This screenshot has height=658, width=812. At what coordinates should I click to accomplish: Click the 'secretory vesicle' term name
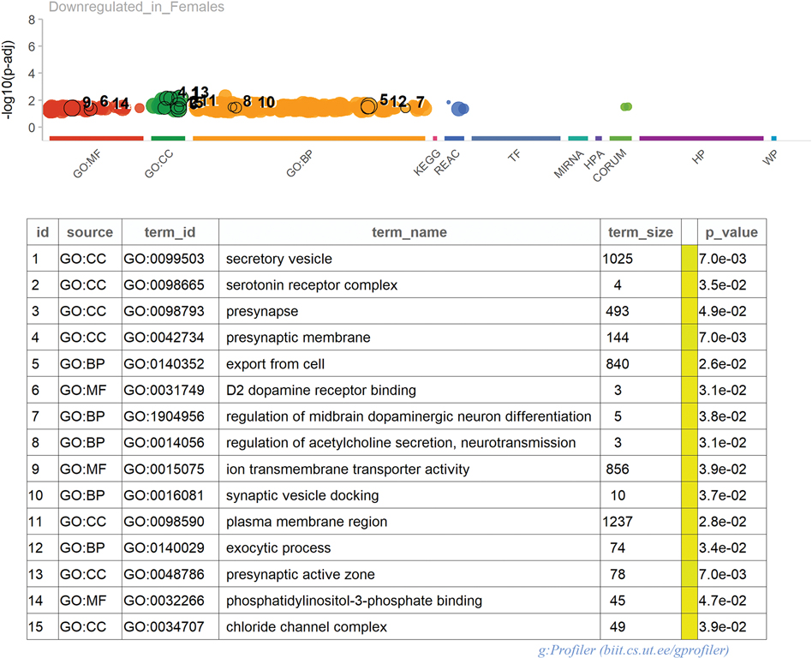point(278,259)
